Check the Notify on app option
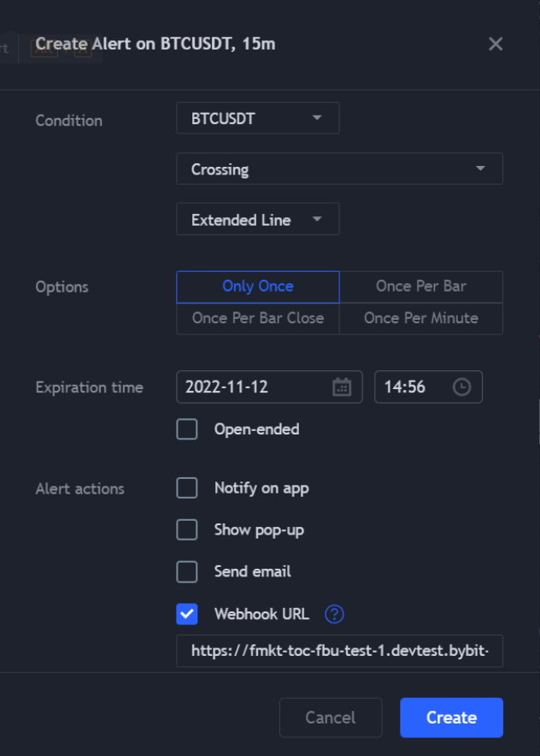 tap(187, 488)
